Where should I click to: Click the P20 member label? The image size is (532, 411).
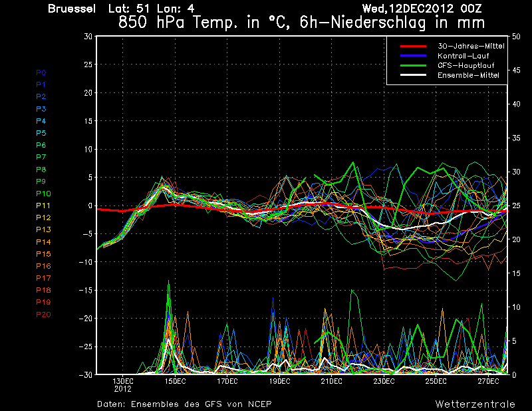tap(43, 315)
